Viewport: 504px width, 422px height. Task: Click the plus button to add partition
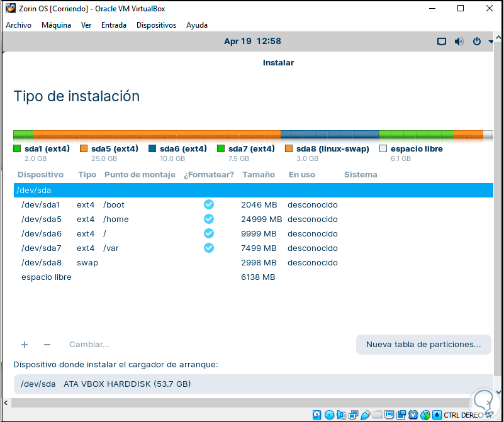pos(25,345)
